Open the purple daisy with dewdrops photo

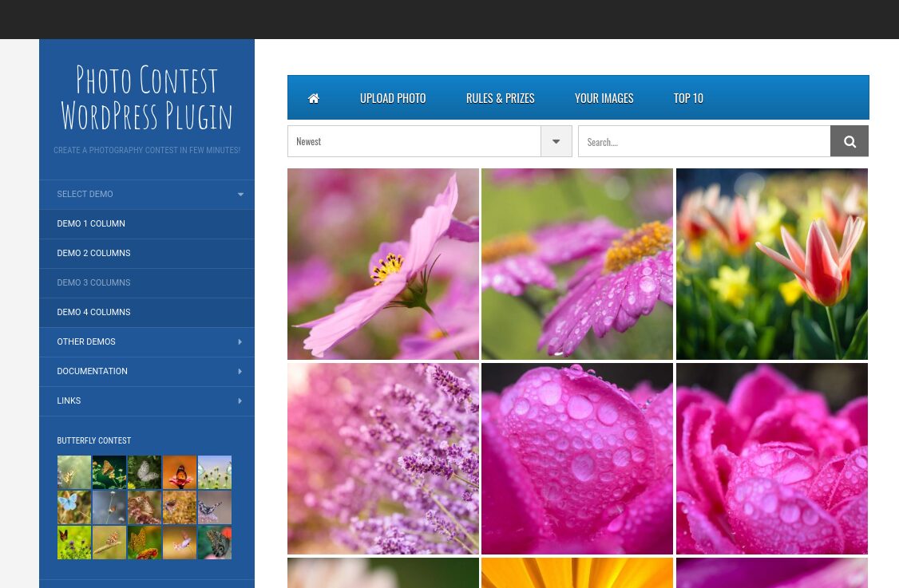[576, 264]
